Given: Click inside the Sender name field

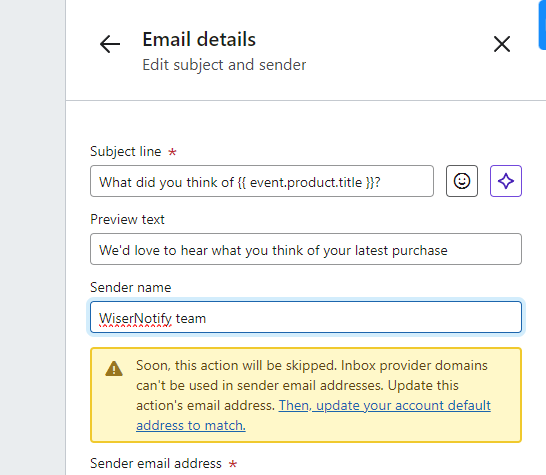Looking at the screenshot, I should coord(306,317).
